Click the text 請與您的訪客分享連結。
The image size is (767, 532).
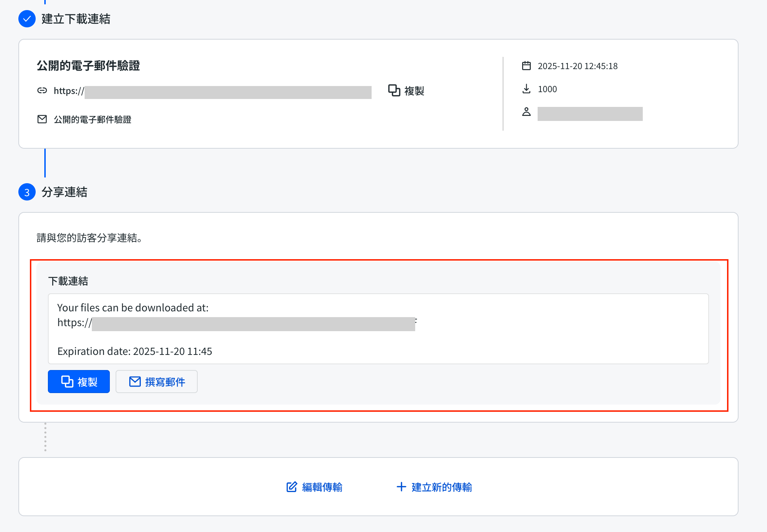(x=90, y=238)
